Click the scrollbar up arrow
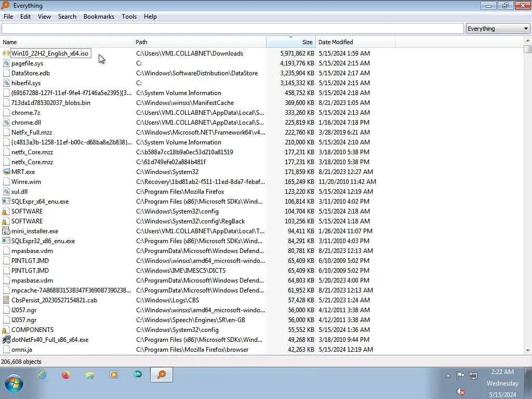This screenshot has width=532, height=399. (527, 41)
